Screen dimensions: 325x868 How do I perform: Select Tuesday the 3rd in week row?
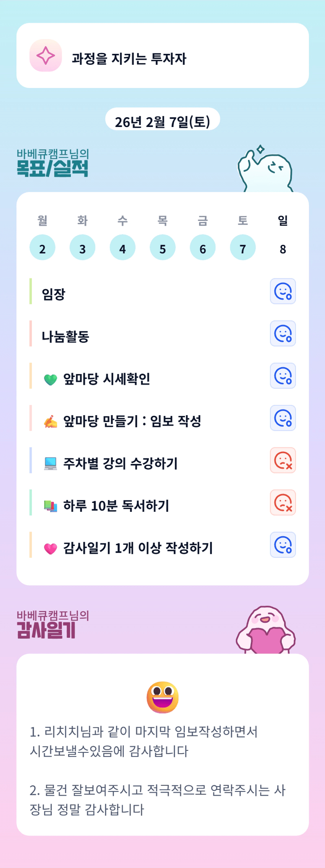[x=83, y=248]
